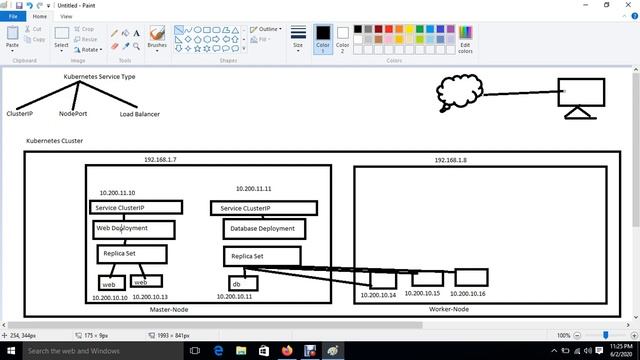Collapse the ribbon with the chevron

(x=624, y=16)
